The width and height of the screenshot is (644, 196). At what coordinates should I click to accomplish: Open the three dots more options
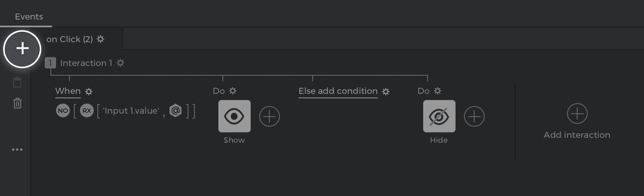point(17,149)
